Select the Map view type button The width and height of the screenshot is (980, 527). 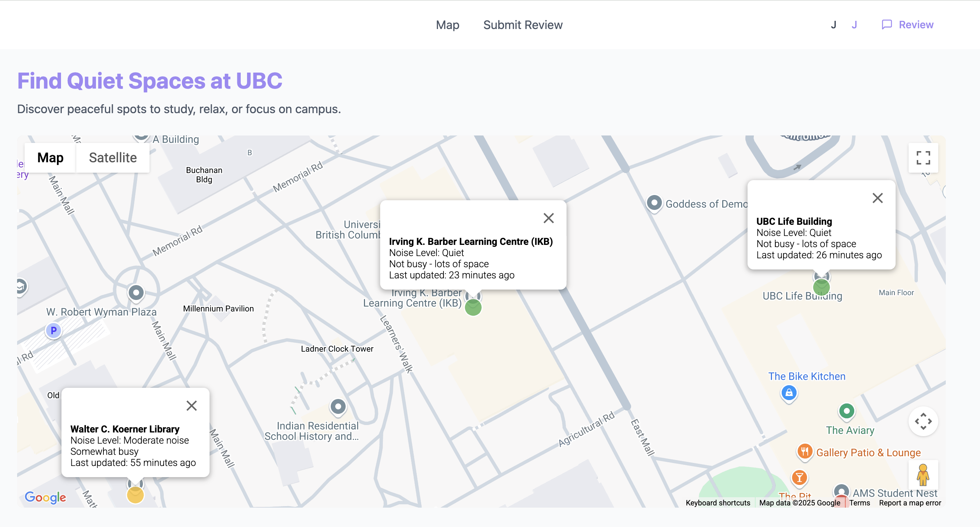(x=50, y=157)
